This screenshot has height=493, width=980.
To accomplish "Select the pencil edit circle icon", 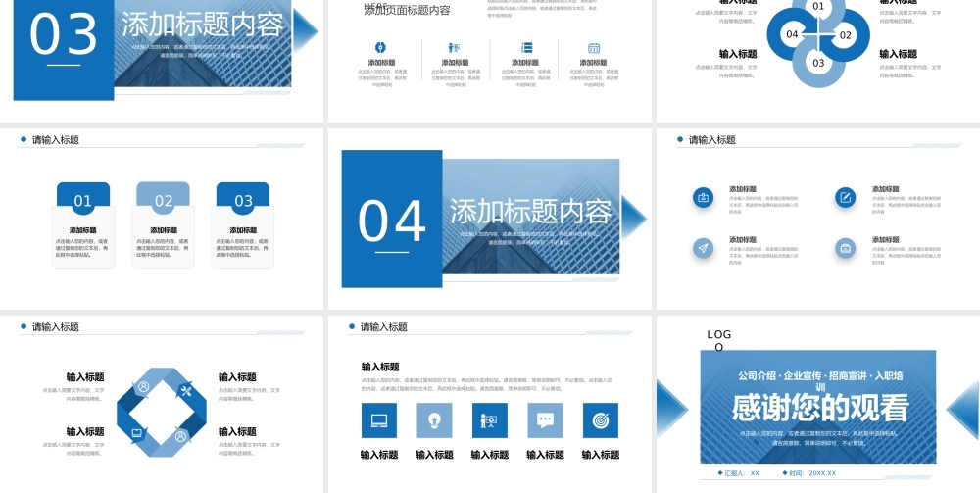I will coord(846,197).
